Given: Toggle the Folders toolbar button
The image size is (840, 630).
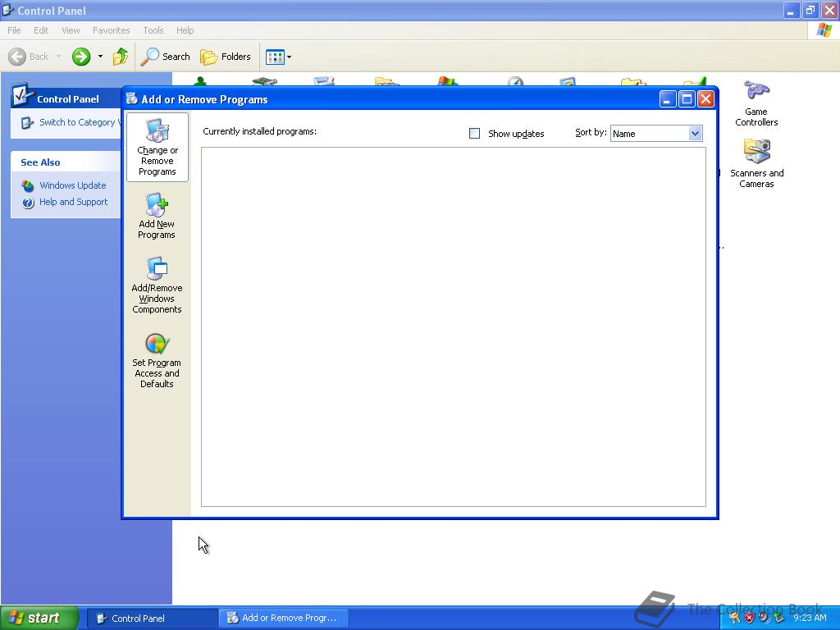Looking at the screenshot, I should [226, 57].
